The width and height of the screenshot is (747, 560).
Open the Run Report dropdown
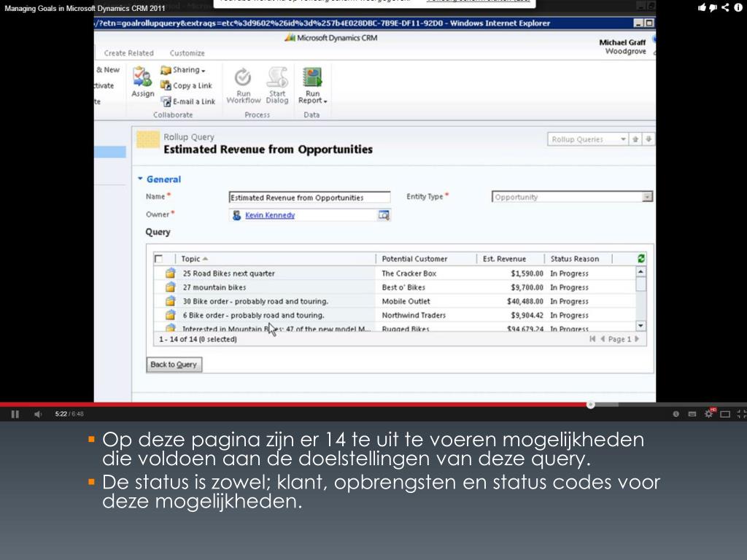pyautogui.click(x=312, y=85)
